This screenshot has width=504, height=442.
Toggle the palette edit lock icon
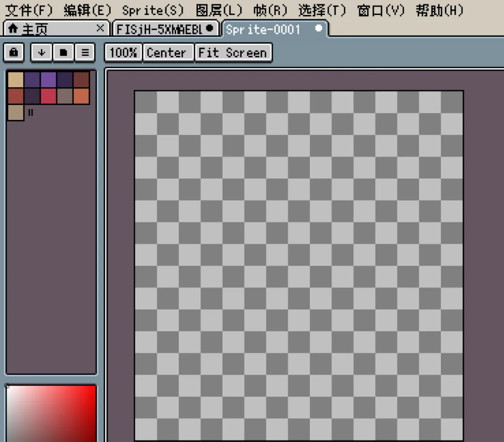click(14, 52)
